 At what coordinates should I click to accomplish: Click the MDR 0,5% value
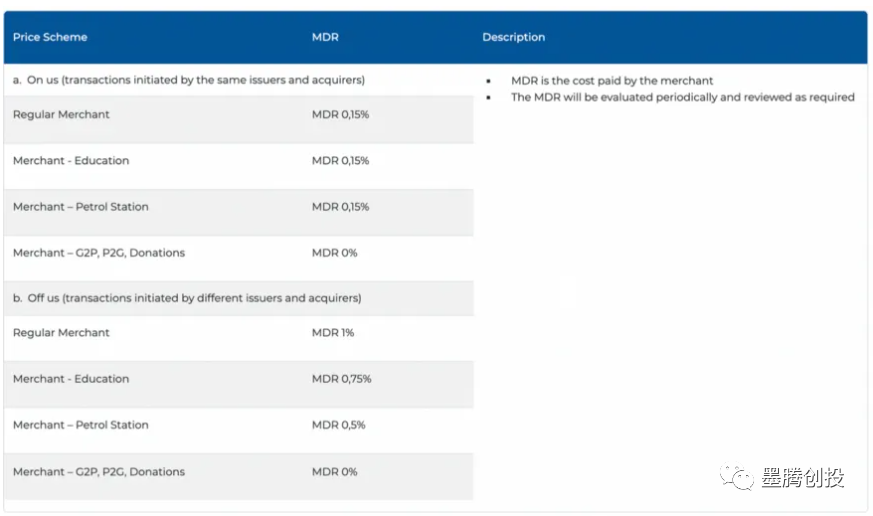(x=338, y=425)
